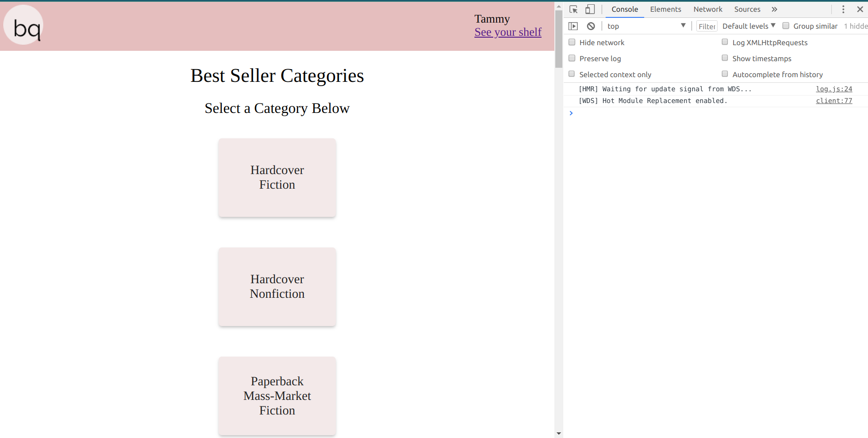This screenshot has width=868, height=438.
Task: Click the bq logo in the header
Action: pyautogui.click(x=24, y=25)
